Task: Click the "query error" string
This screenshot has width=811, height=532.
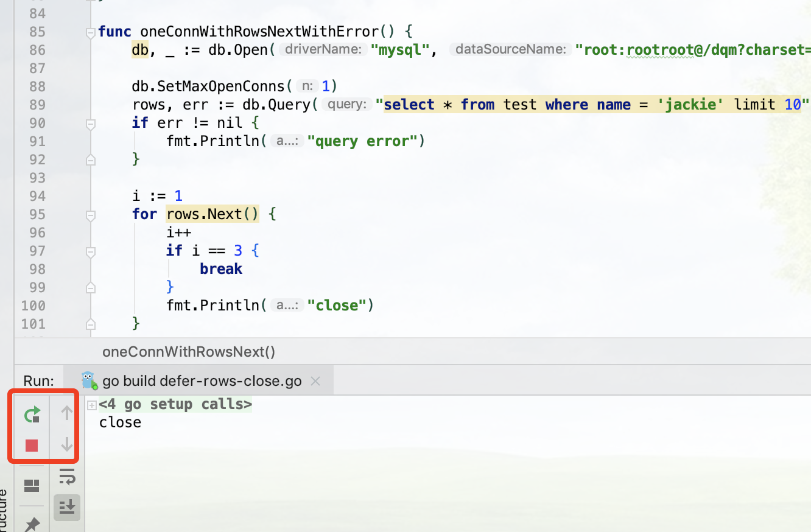Action: tap(362, 141)
